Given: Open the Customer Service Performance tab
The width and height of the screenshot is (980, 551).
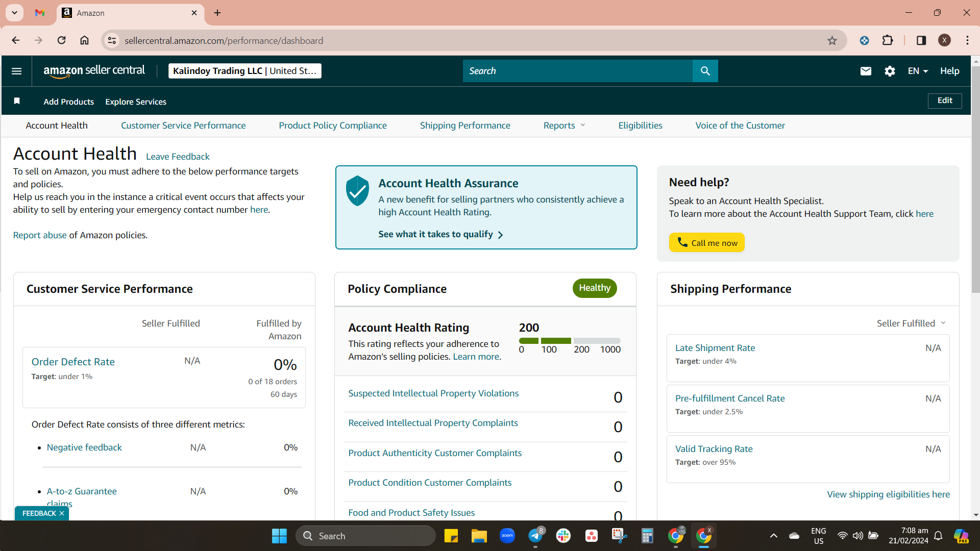Looking at the screenshot, I should pos(183,126).
